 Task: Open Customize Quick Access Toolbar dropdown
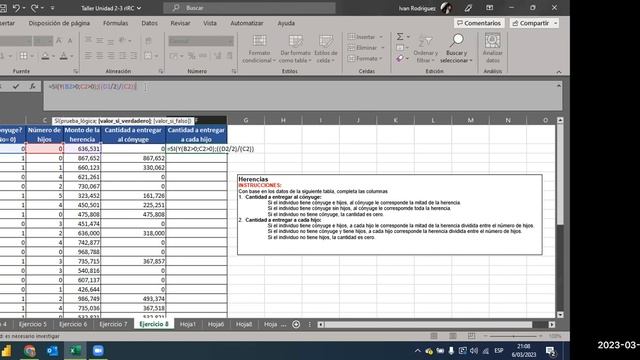click(x=52, y=8)
